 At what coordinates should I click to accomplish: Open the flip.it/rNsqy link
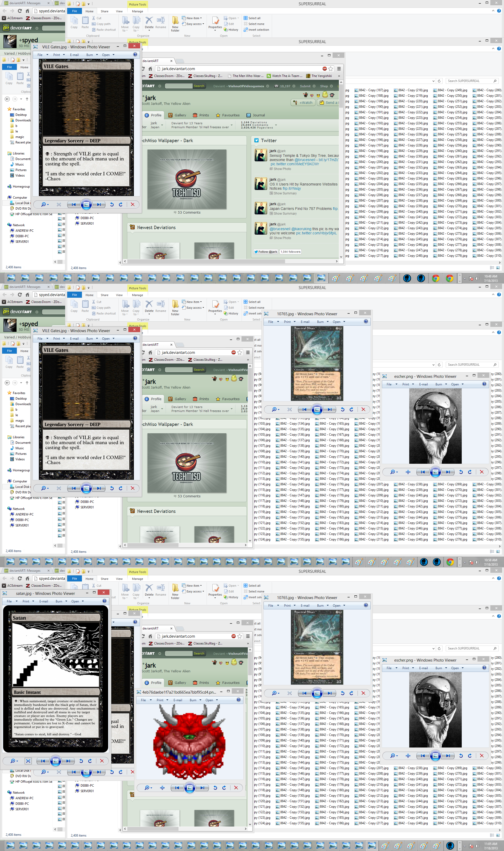(x=292, y=189)
